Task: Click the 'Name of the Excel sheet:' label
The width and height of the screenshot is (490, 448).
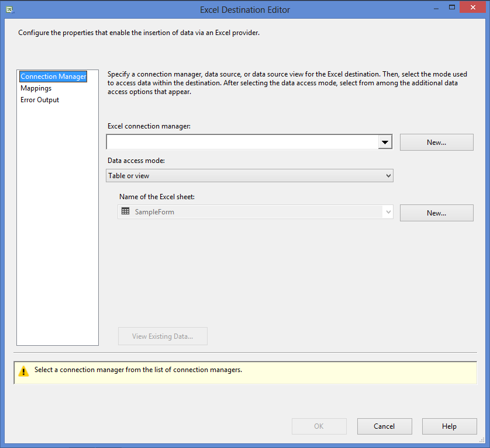Action: (x=157, y=197)
